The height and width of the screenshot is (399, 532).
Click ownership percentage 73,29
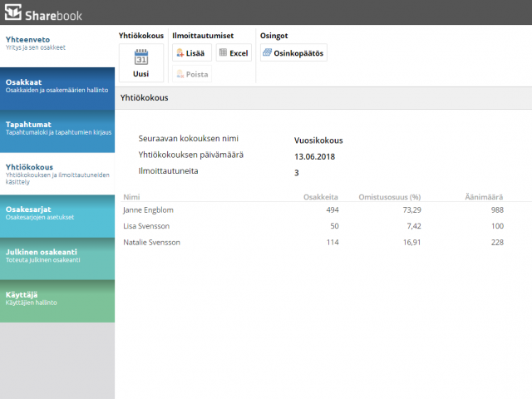click(412, 210)
